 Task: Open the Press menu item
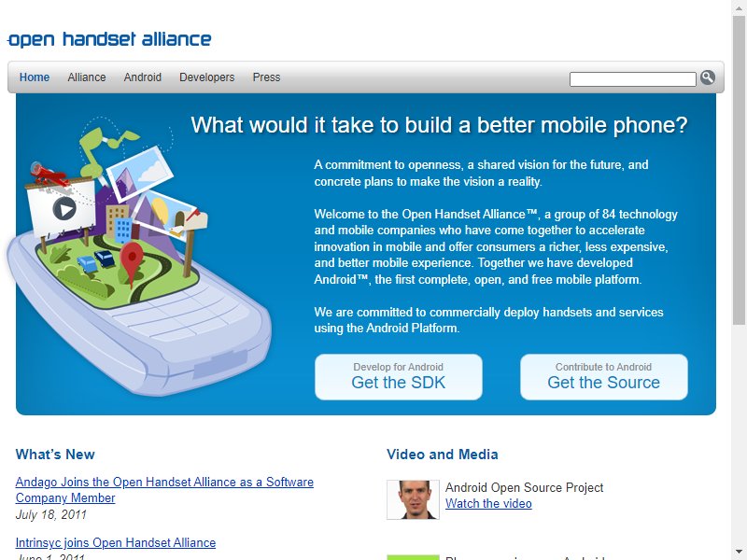(266, 77)
